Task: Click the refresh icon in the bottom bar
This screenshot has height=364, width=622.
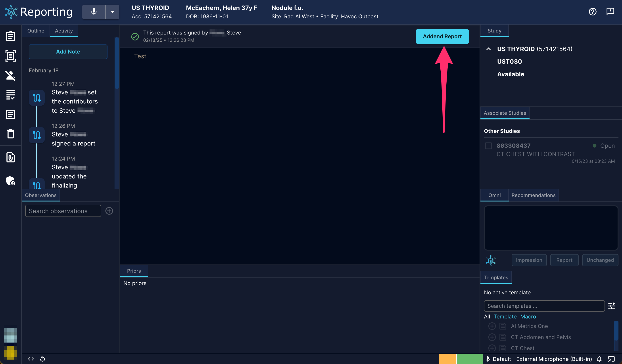Action: 42,359
